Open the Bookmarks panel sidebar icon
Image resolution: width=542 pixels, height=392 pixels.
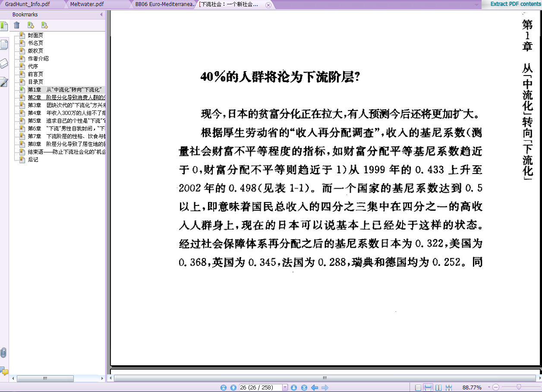[x=4, y=25]
